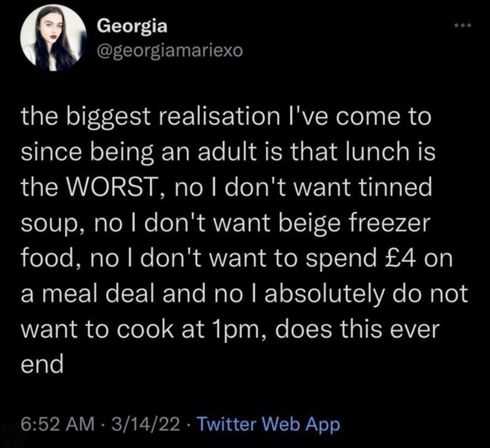Open the three-dot more options menu

[x=462, y=27]
